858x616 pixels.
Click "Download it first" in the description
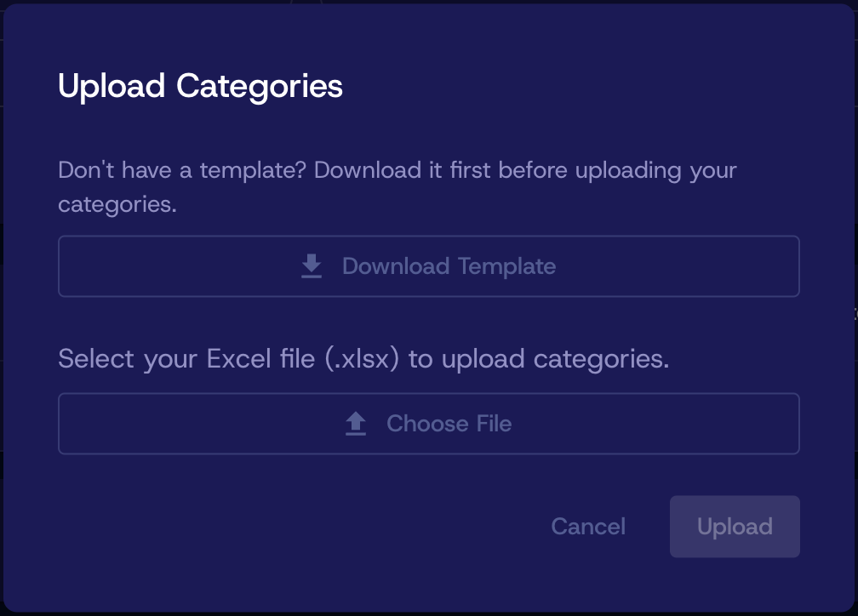[x=402, y=170]
